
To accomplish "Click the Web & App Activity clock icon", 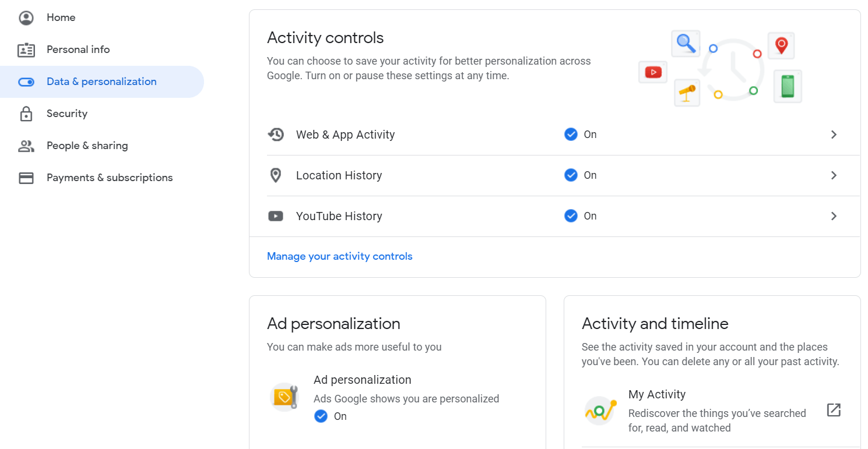I will (276, 134).
